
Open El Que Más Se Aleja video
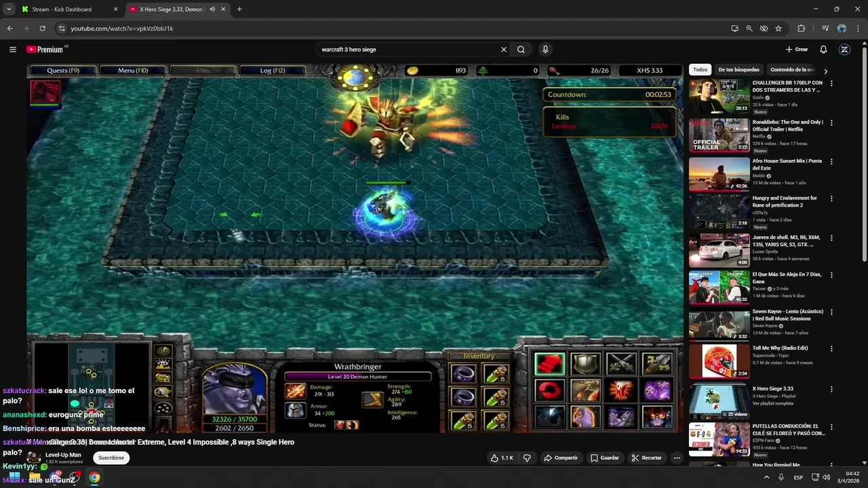coord(719,287)
